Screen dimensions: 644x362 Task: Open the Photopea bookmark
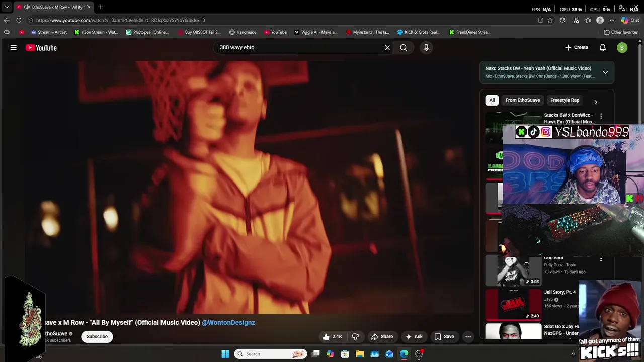click(x=147, y=32)
